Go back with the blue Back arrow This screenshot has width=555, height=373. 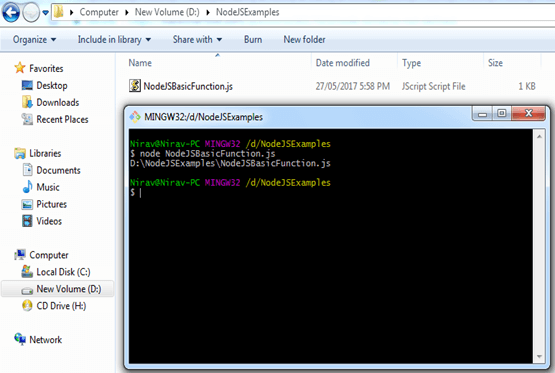(11, 12)
